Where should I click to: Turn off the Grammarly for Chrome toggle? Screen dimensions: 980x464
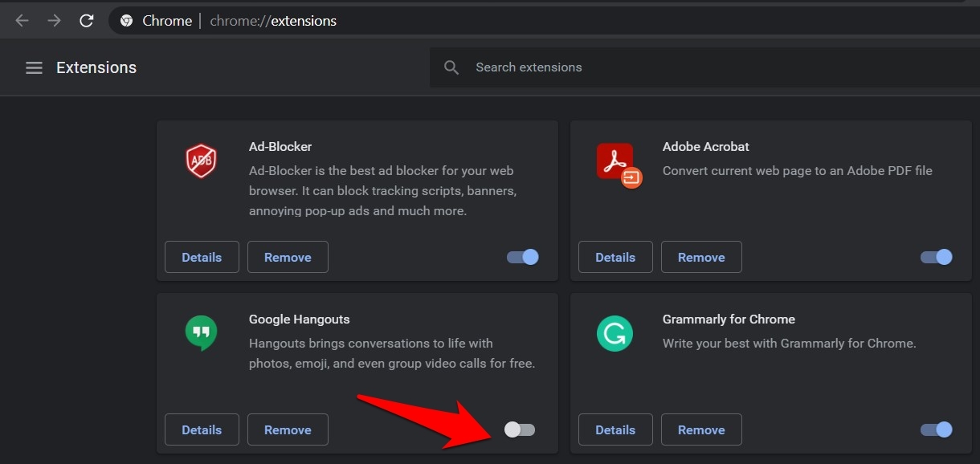[937, 429]
